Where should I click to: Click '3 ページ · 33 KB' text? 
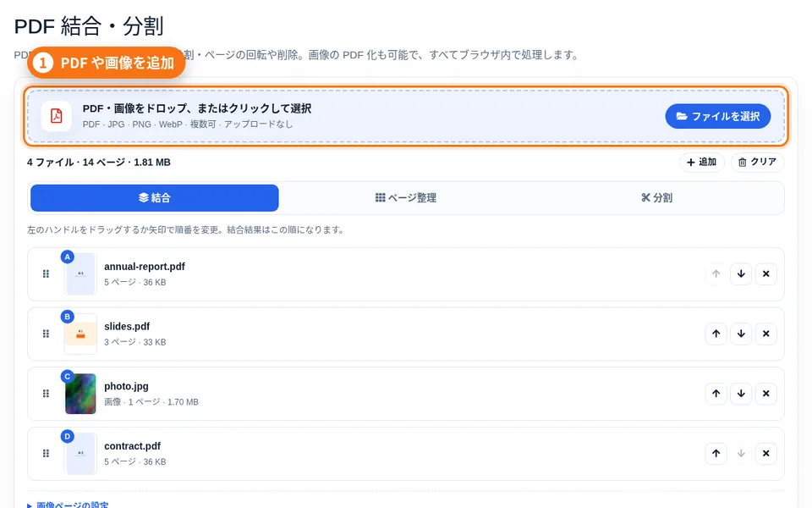[135, 342]
